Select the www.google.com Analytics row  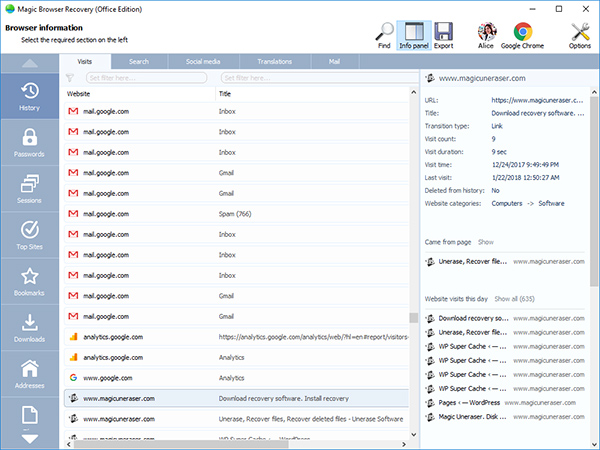tap(236, 378)
